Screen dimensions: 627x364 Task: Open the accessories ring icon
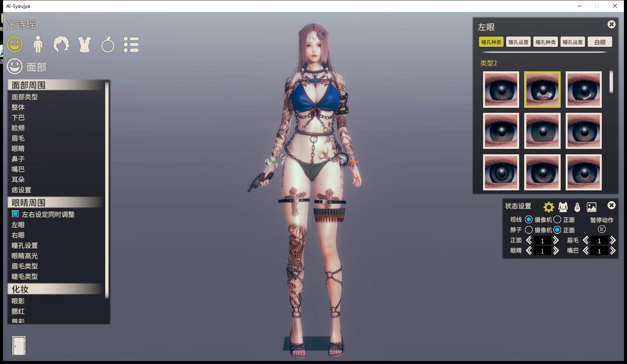click(108, 45)
